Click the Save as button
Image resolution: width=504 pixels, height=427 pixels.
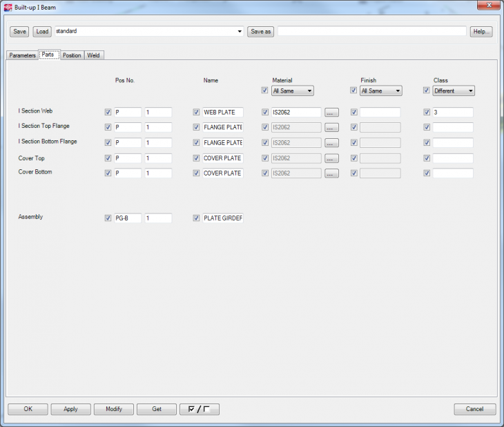click(x=260, y=32)
